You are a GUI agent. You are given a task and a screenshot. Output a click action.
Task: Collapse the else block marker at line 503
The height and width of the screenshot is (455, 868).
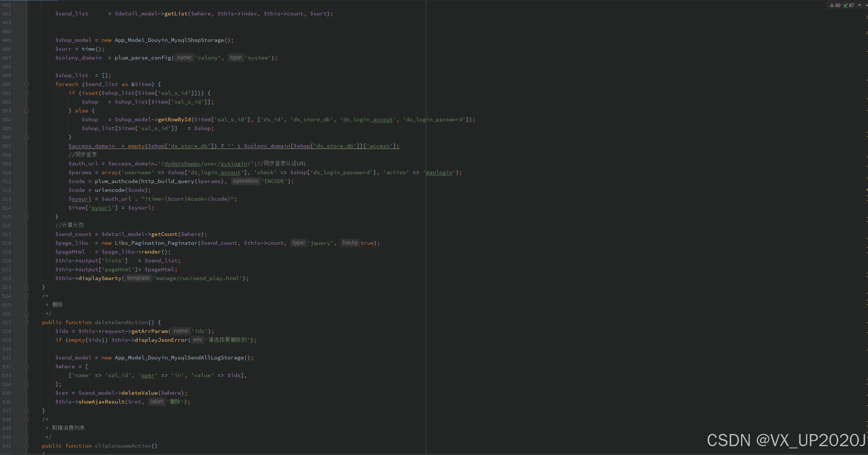[x=26, y=111]
